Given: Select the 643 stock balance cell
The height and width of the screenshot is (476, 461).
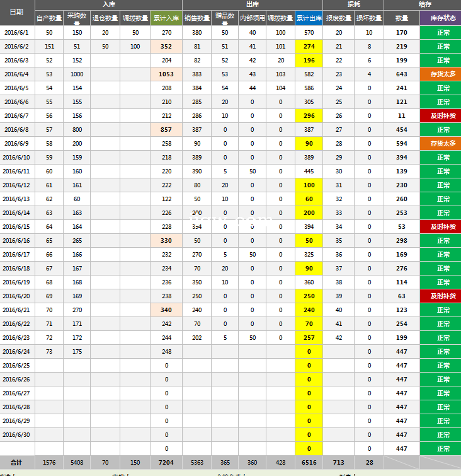Looking at the screenshot, I should 402,74.
